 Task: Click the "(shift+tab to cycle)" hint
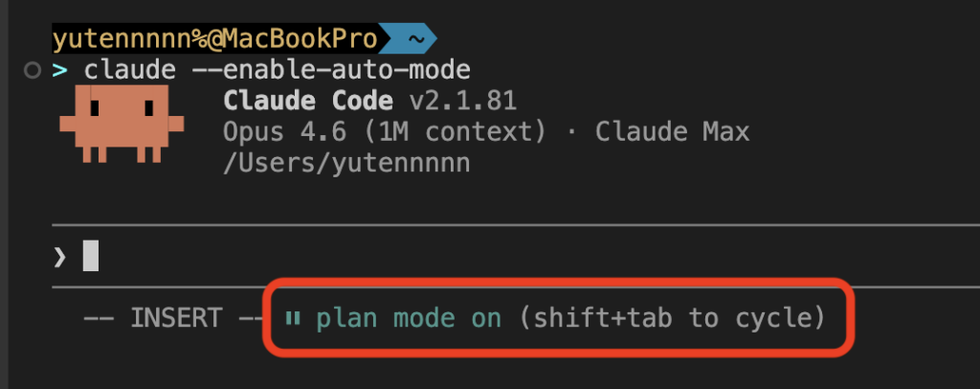tap(672, 319)
